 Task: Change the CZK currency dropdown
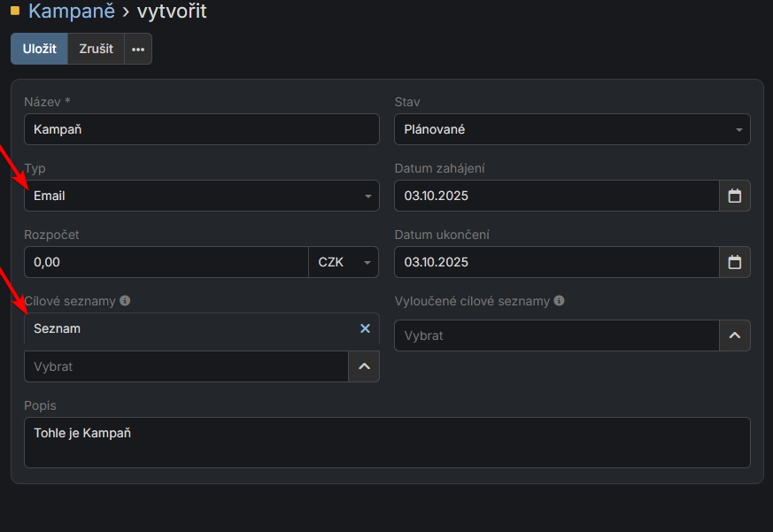pyautogui.click(x=343, y=262)
